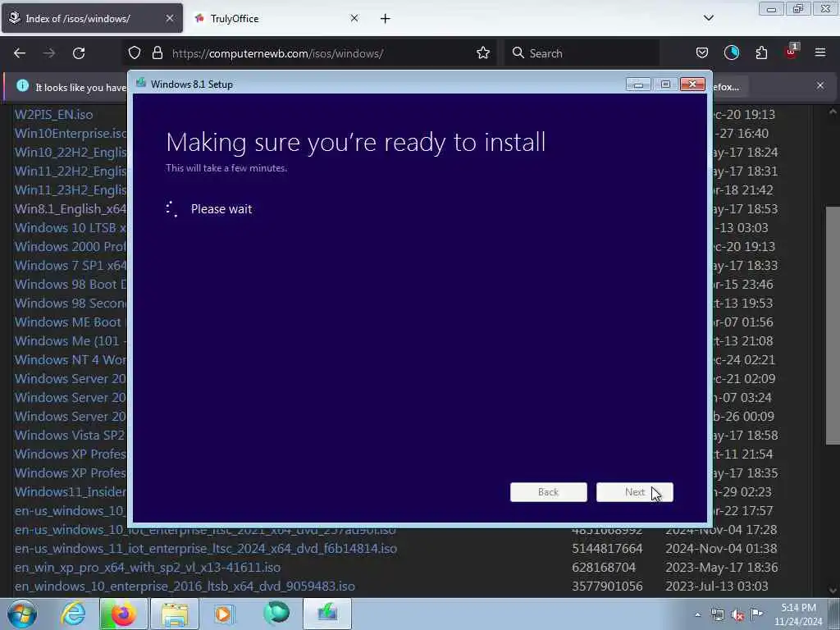This screenshot has width=840, height=630.
Task: Open en_win_xp_pro_x64_with_sp2 iso link
Action: (148, 568)
